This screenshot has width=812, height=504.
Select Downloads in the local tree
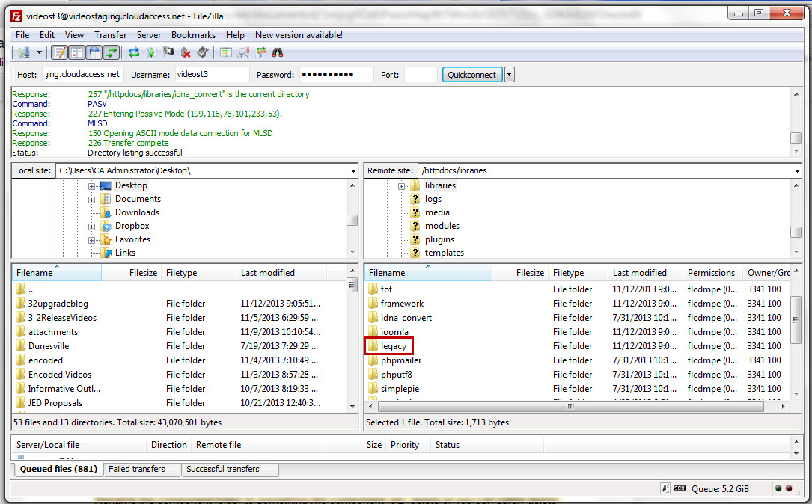[x=137, y=212]
